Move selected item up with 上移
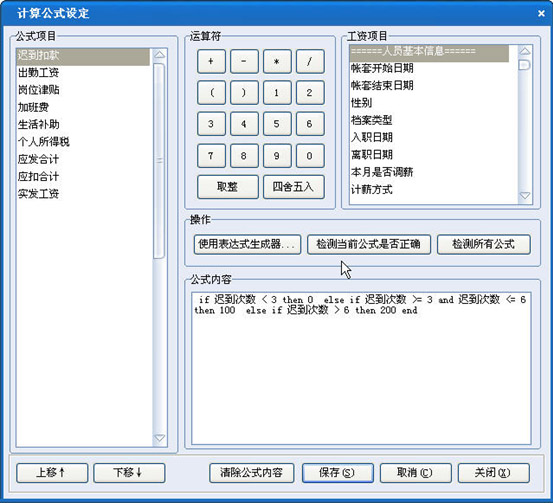 coord(52,473)
